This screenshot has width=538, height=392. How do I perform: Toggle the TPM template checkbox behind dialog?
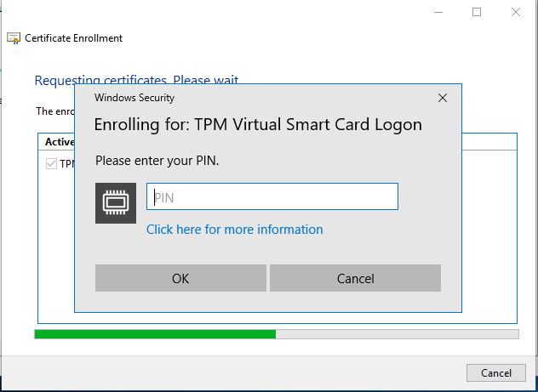(51, 163)
